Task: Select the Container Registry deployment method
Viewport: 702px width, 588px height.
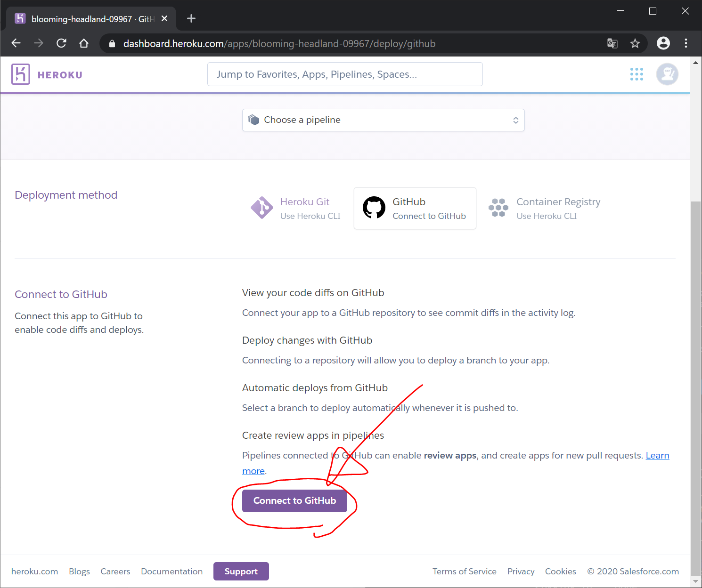Action: point(545,208)
